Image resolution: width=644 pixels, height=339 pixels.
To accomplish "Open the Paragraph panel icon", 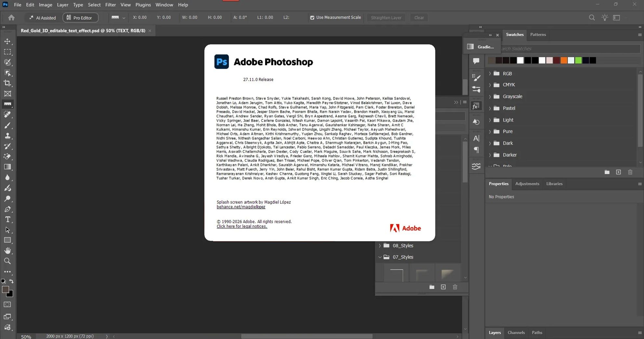I will point(476,150).
